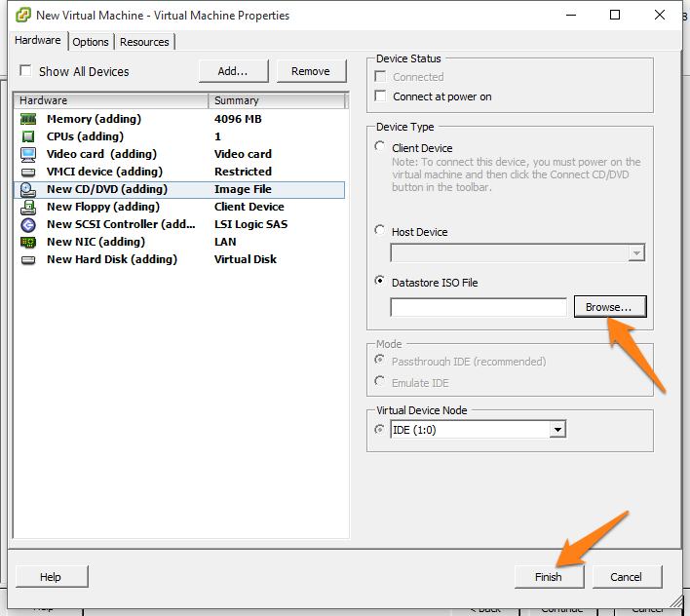
Task: Switch to the Options tab
Action: click(91, 42)
